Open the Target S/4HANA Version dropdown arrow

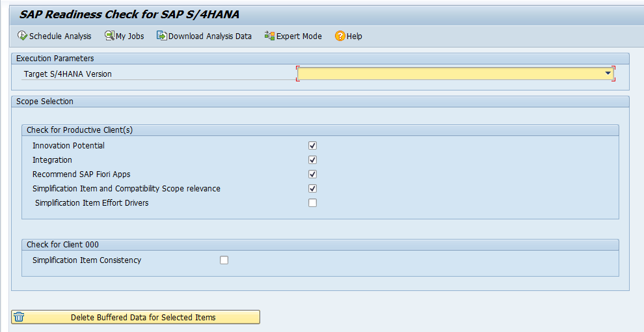pos(608,73)
